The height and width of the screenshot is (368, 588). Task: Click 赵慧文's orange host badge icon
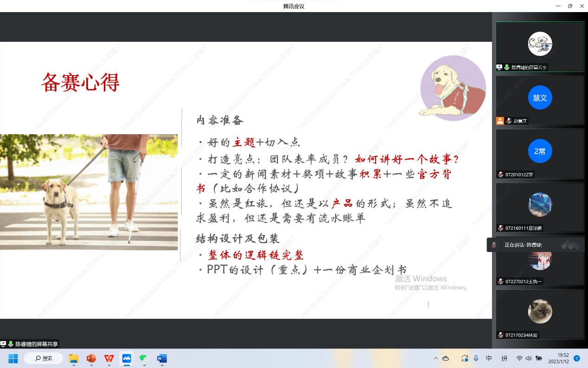click(x=500, y=121)
